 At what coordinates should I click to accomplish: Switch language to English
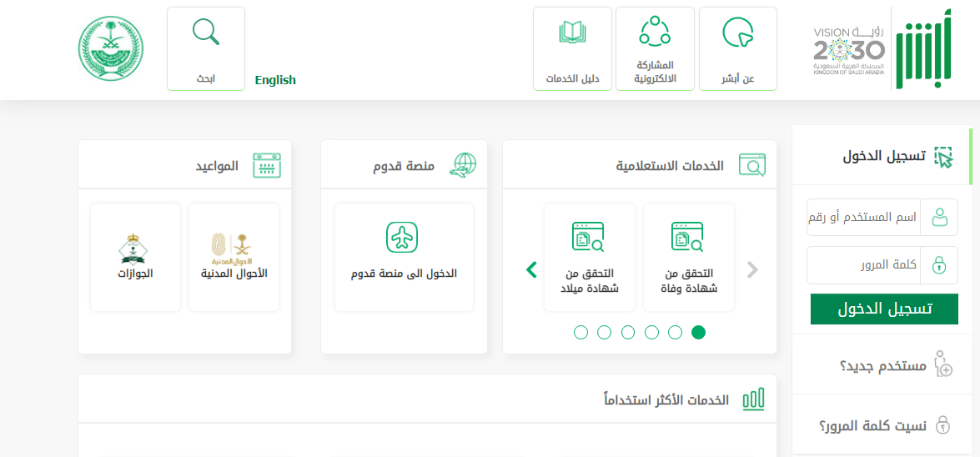(275, 80)
